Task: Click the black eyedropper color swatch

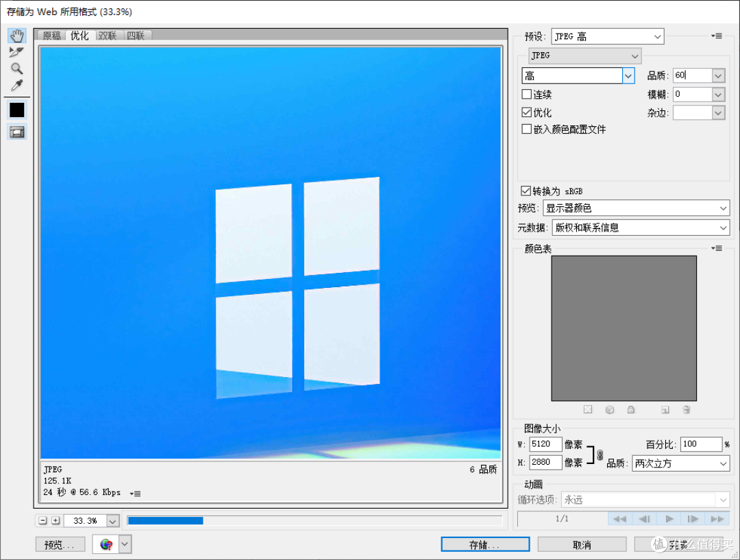Action: pos(17,110)
